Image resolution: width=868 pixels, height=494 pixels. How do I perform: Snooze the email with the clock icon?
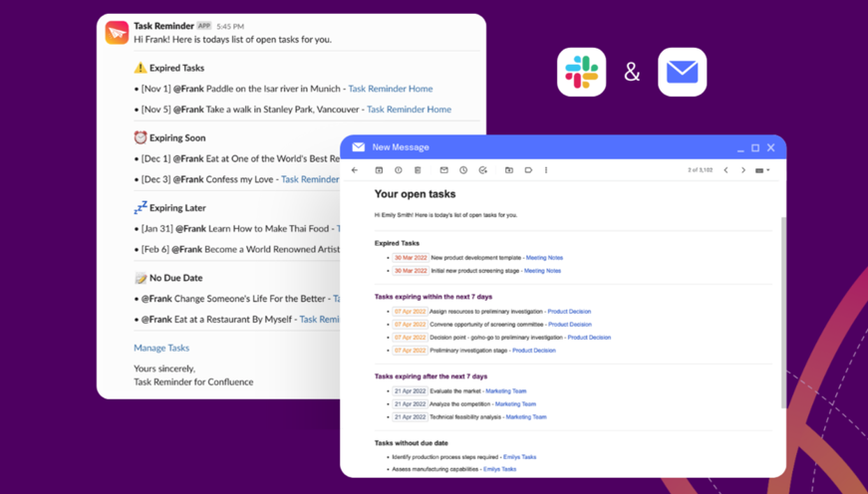point(463,170)
